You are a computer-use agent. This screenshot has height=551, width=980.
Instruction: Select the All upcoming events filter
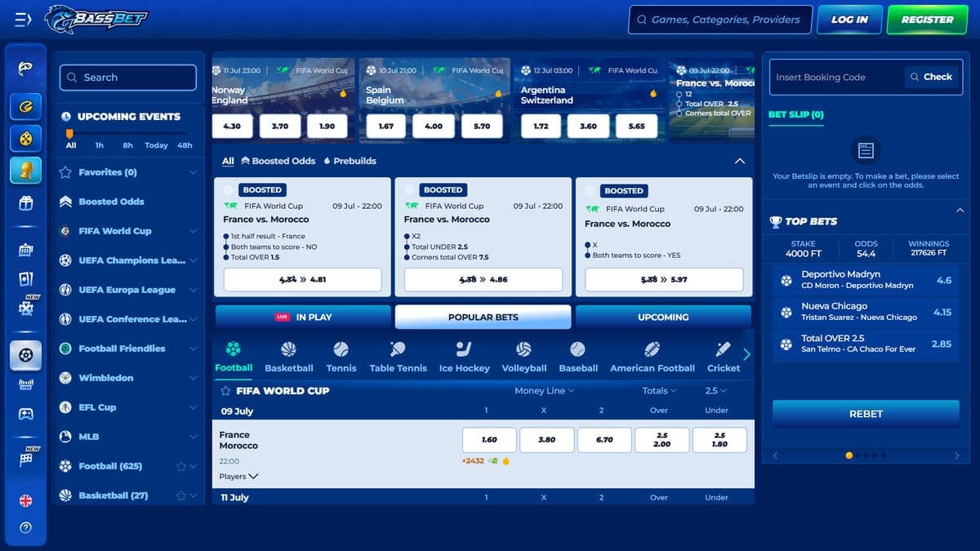(71, 145)
